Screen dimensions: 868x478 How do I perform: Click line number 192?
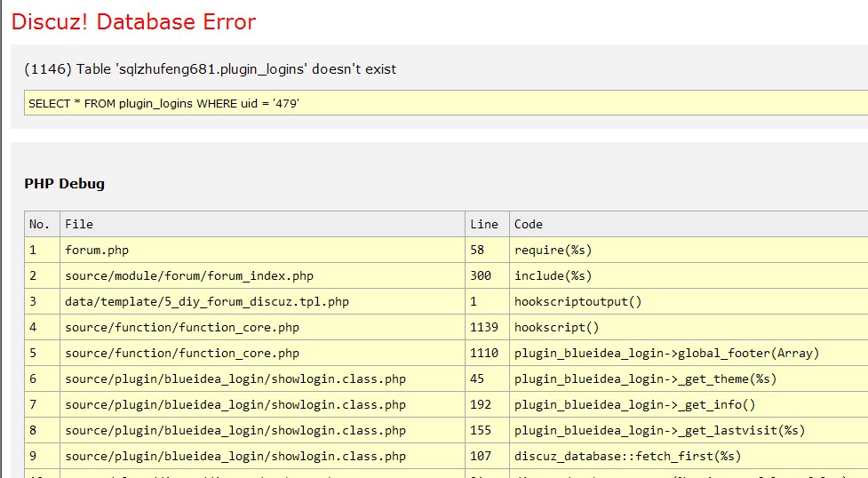[x=481, y=404]
